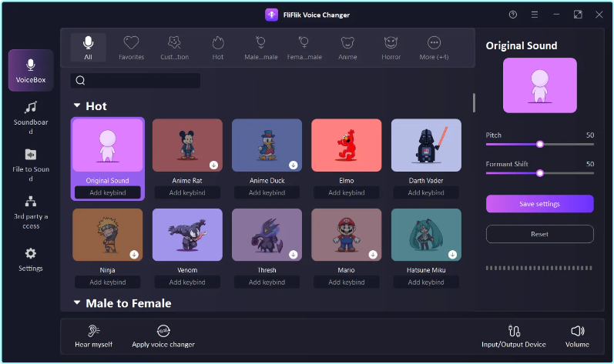Open the VoiceBox sidebar section

(31, 70)
